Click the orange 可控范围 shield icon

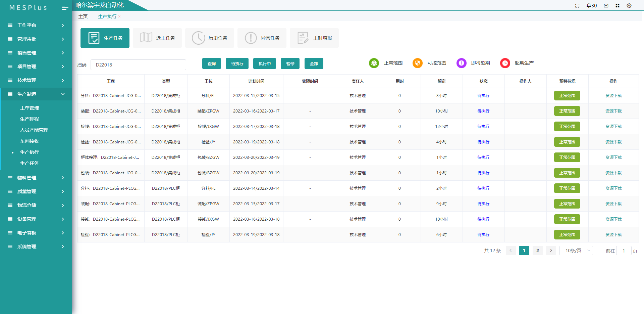pos(418,63)
